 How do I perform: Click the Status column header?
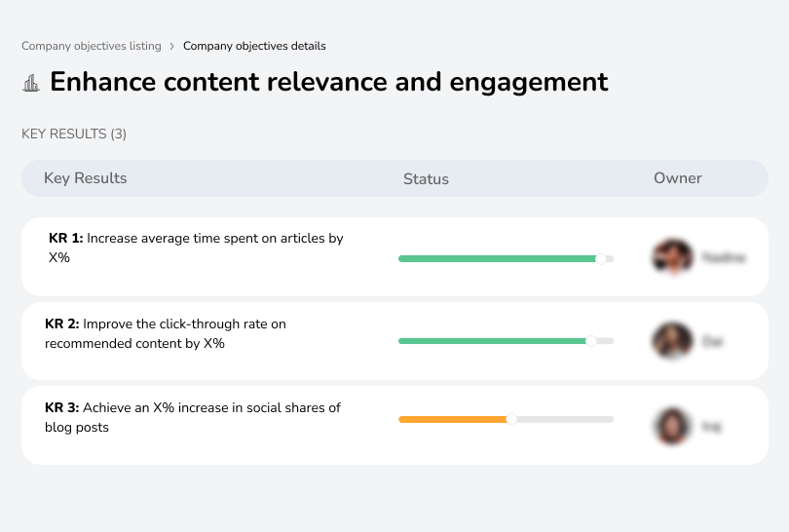pyautogui.click(x=426, y=178)
